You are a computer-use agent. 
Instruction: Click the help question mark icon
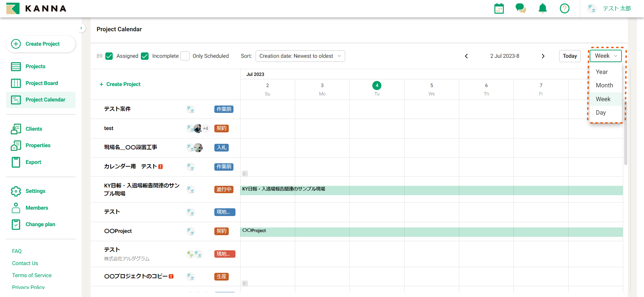pyautogui.click(x=565, y=8)
